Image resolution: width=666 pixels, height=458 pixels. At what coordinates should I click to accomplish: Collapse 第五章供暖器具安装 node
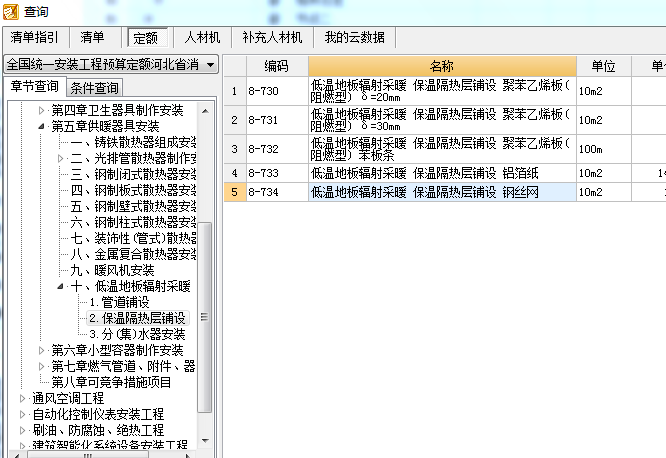coord(41,126)
